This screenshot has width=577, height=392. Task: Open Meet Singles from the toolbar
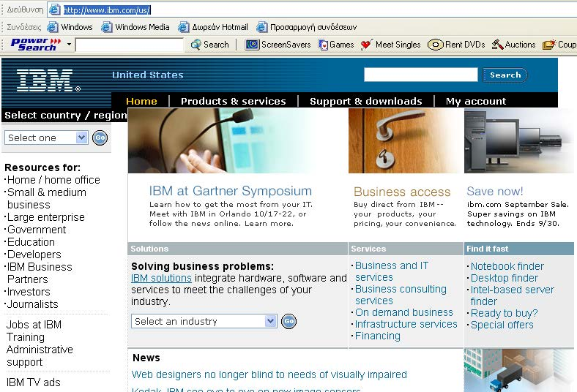(x=390, y=45)
